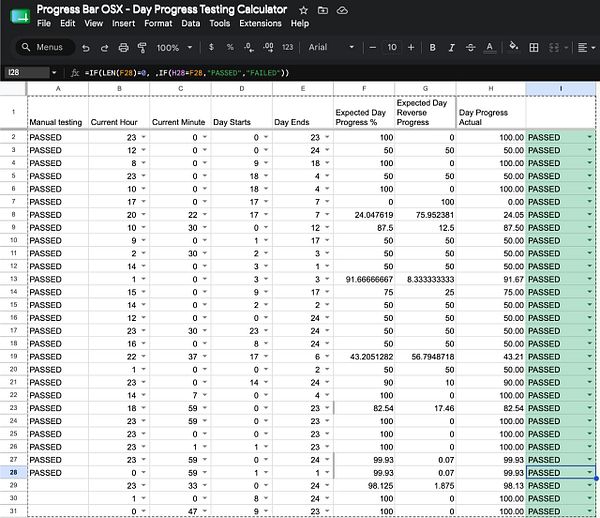Click the PASSED cell in A28
The image size is (600, 518).
58,472
